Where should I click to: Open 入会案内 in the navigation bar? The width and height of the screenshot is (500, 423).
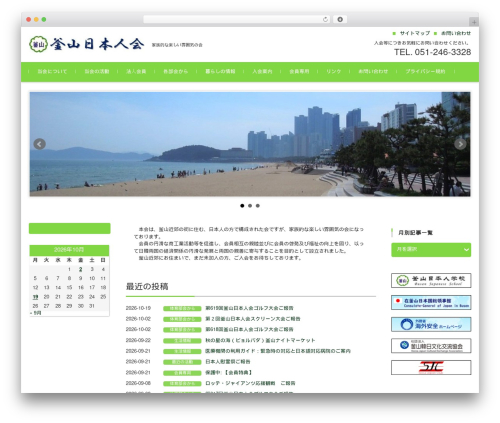262,71
